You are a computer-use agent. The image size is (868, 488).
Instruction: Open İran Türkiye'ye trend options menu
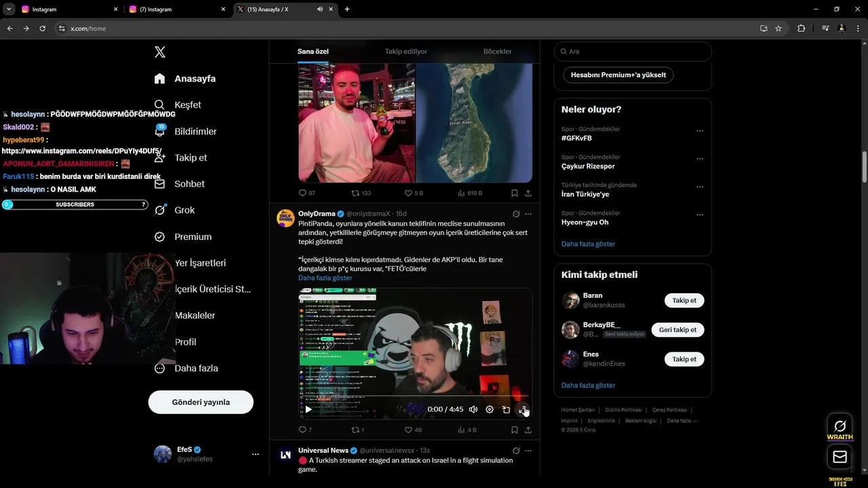point(700,187)
